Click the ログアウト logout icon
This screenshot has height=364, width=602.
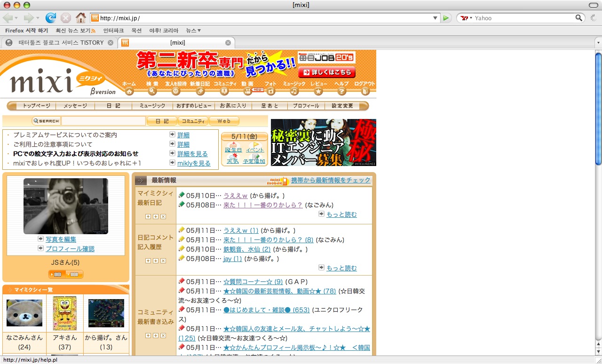point(365,91)
